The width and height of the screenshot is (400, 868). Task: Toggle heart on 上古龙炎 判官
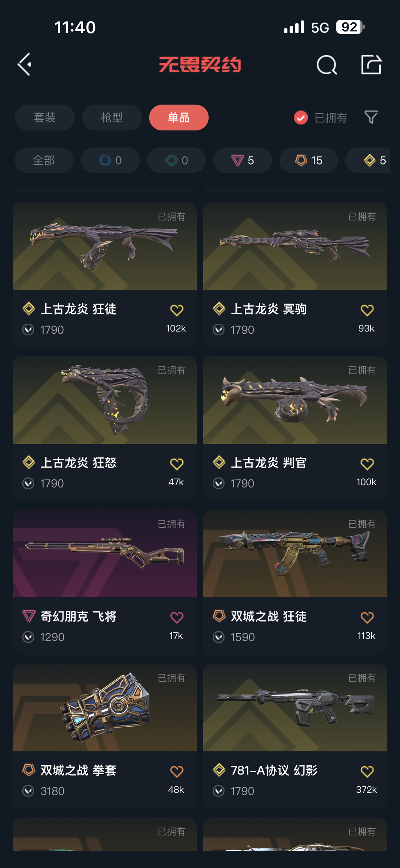click(367, 463)
